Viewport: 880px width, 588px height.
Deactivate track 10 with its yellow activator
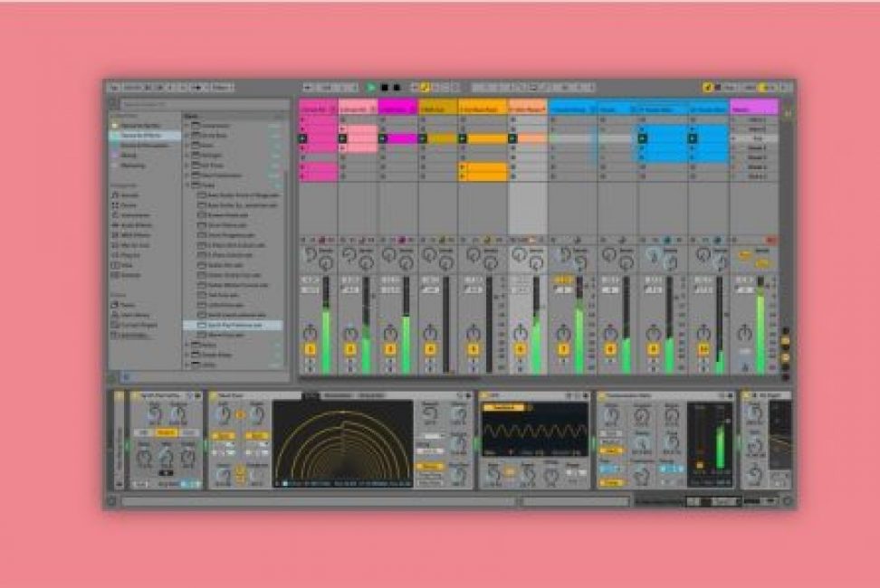tap(703, 349)
